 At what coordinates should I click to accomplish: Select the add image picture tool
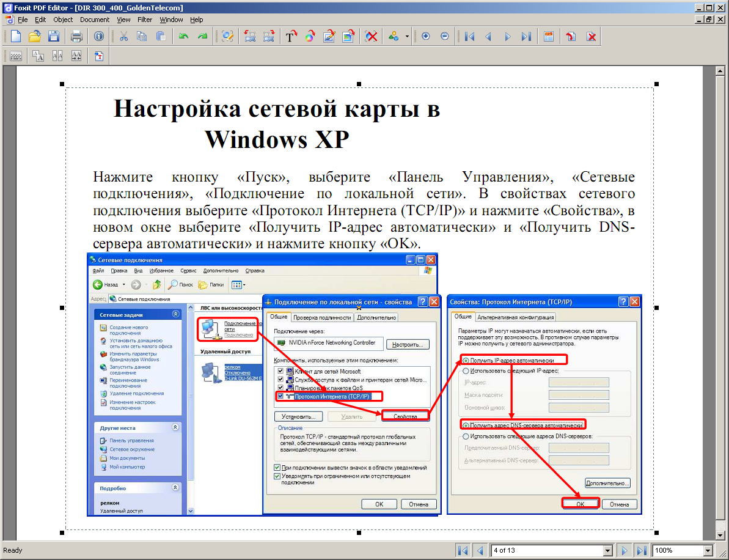pyautogui.click(x=348, y=36)
